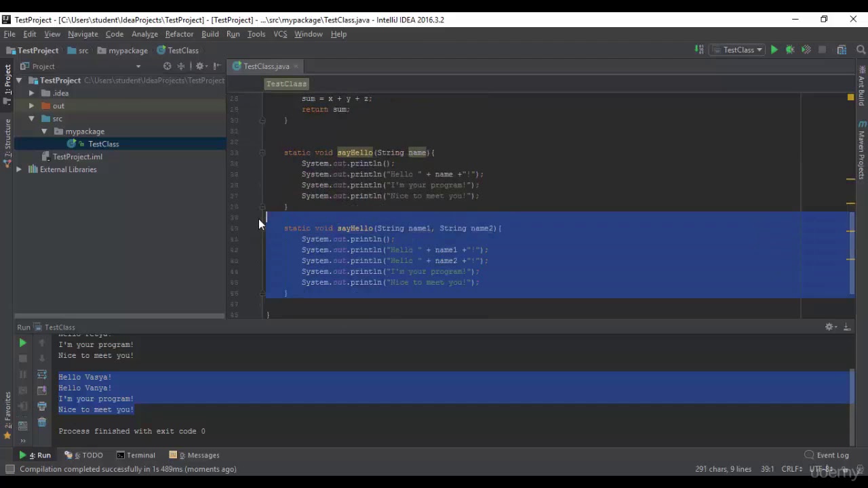Click the src breadcrumb in navigation bar
The height and width of the screenshot is (488, 868).
pyautogui.click(x=78, y=51)
